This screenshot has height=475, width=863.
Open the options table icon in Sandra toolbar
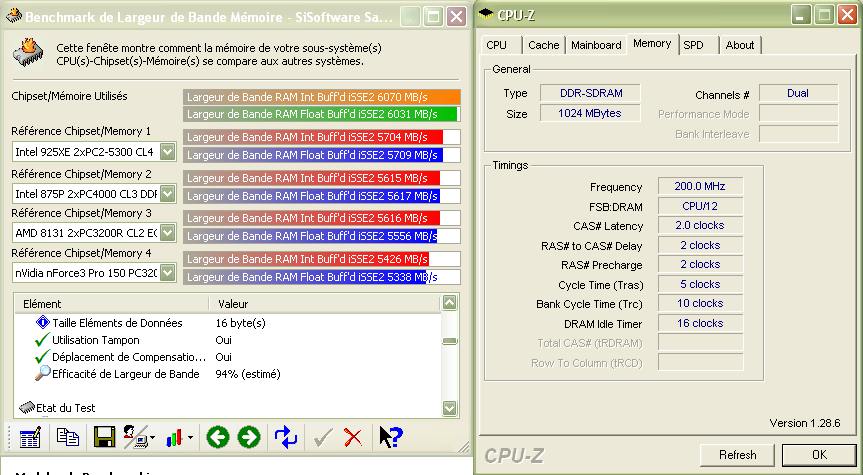[30, 438]
